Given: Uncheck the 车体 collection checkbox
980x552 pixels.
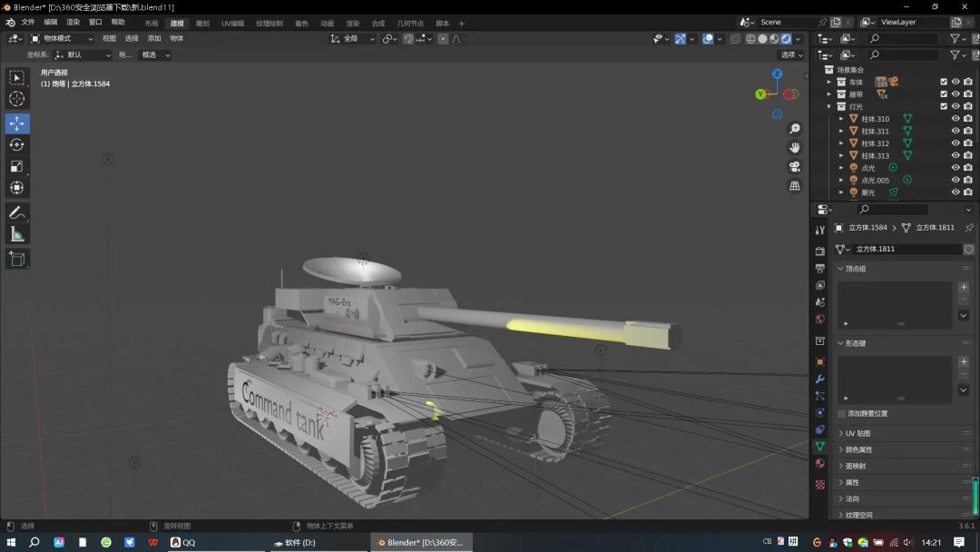Looking at the screenshot, I should [944, 82].
